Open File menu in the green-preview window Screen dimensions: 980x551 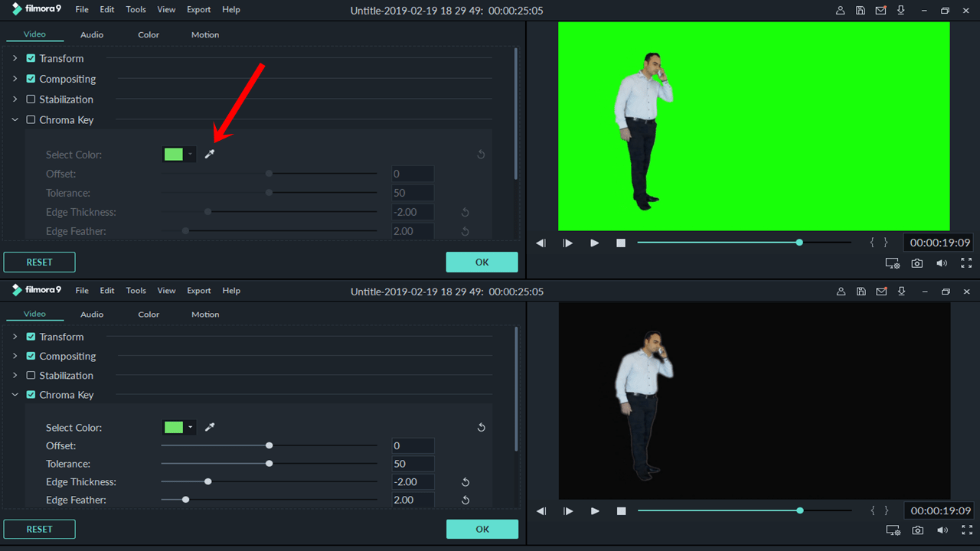[82, 10]
